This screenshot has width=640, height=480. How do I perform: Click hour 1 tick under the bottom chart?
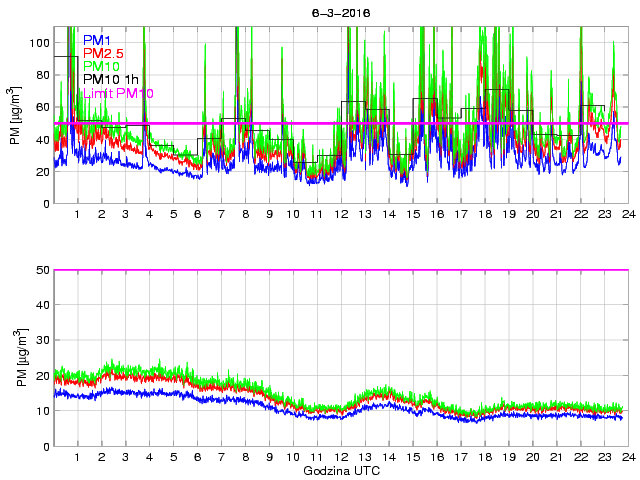[78, 457]
